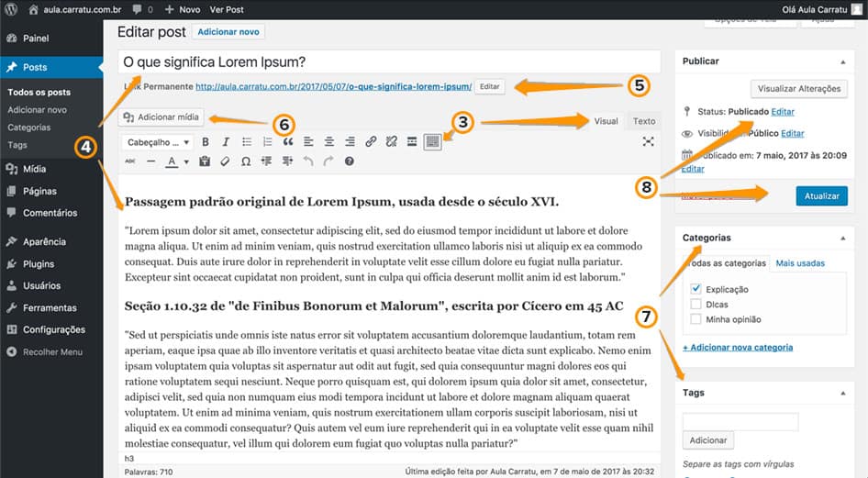Screen dimensions: 868x478
Task: Apply blockquote formatting
Action: click(x=288, y=142)
